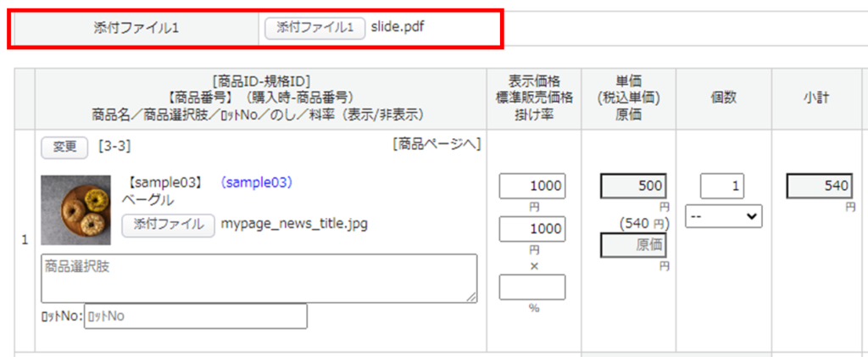This screenshot has width=868, height=357.
Task: Grab the 商品選択肢 textarea resize handle
Action: [x=471, y=297]
